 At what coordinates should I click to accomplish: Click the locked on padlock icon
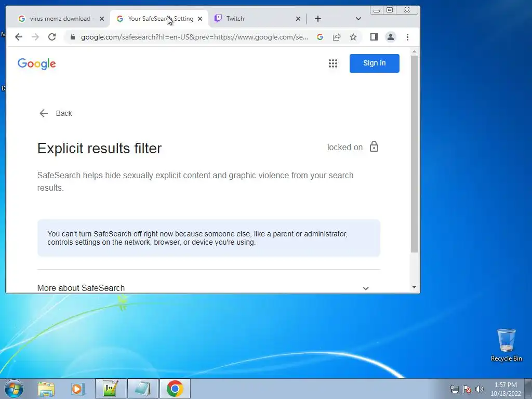coord(374,147)
